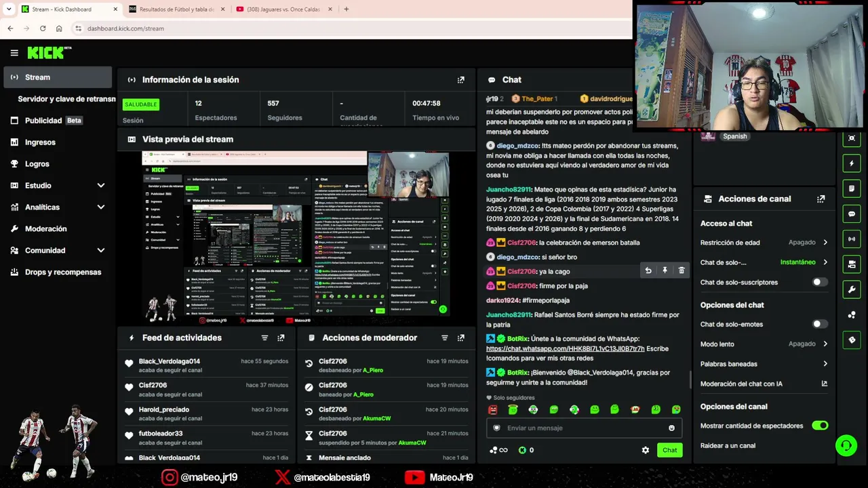The width and height of the screenshot is (868, 488).
Task: Open the WhatsApp community link in chat
Action: click(566, 349)
